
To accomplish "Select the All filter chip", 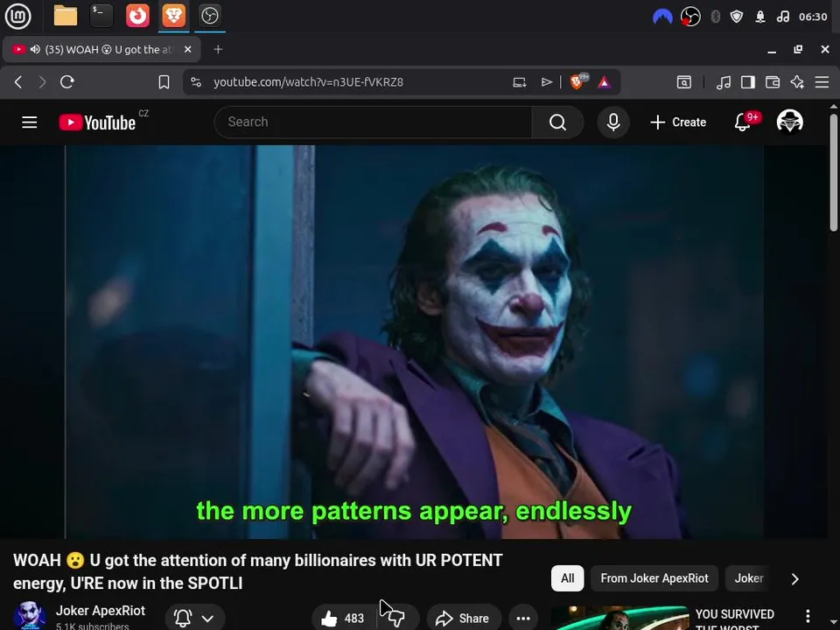I will [x=567, y=578].
